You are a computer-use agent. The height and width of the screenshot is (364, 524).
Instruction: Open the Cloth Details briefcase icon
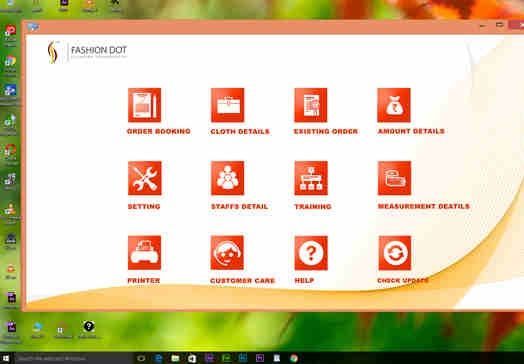point(228,105)
